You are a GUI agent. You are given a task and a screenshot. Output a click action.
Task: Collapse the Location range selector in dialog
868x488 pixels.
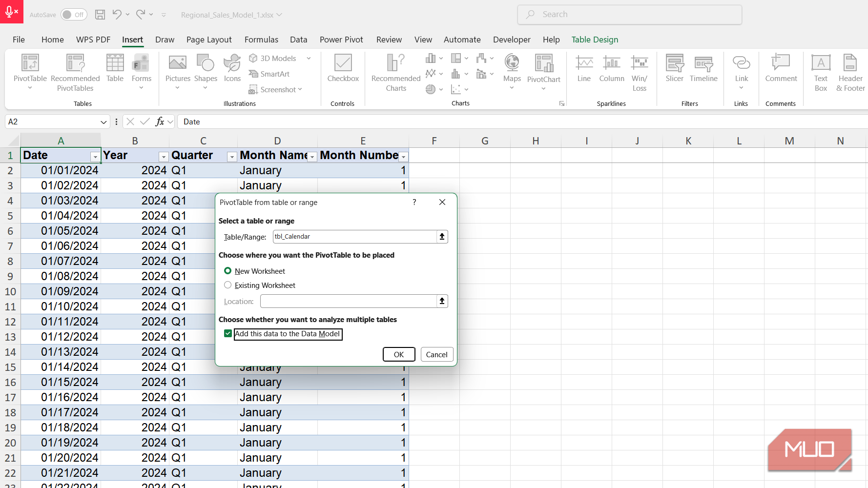442,301
